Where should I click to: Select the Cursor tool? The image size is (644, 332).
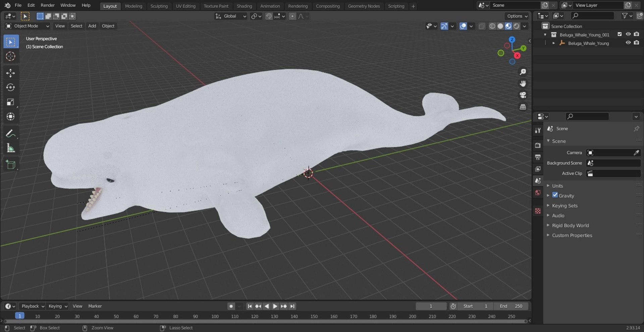click(x=11, y=56)
